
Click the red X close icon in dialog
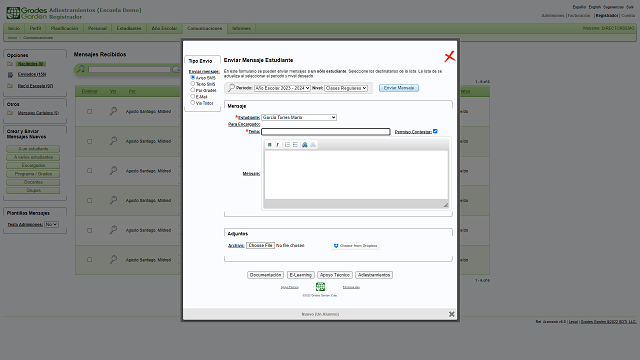[449, 56]
